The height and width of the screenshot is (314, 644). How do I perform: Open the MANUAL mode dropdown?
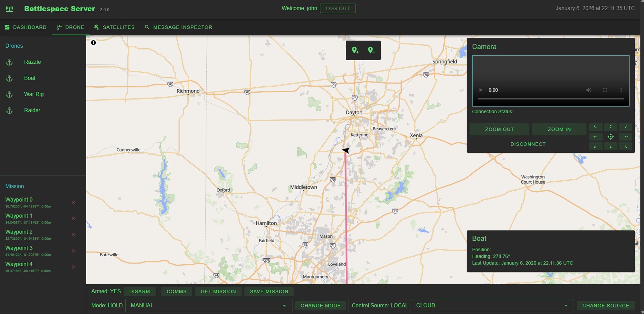click(209, 305)
